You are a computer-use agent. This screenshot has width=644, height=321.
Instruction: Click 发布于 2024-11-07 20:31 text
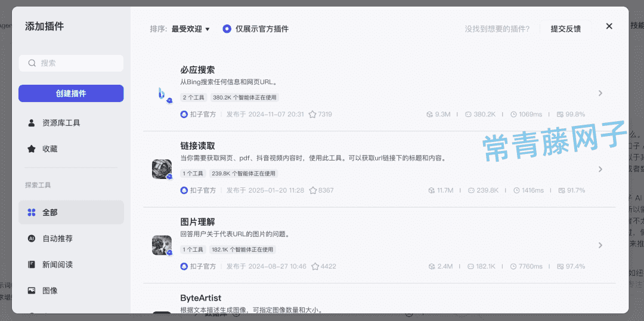265,115
